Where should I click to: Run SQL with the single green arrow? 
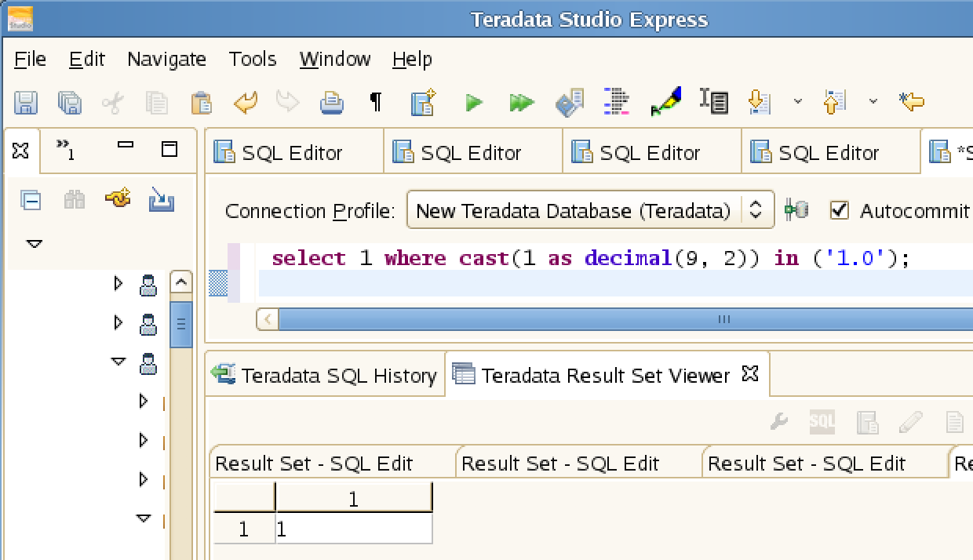(474, 102)
